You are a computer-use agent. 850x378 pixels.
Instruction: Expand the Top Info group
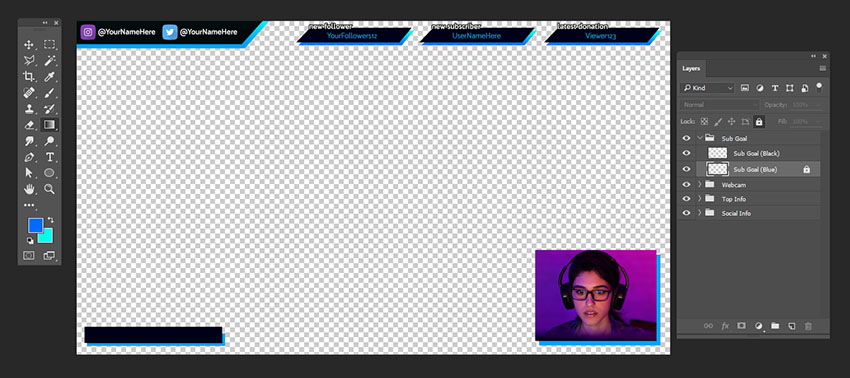click(x=700, y=199)
